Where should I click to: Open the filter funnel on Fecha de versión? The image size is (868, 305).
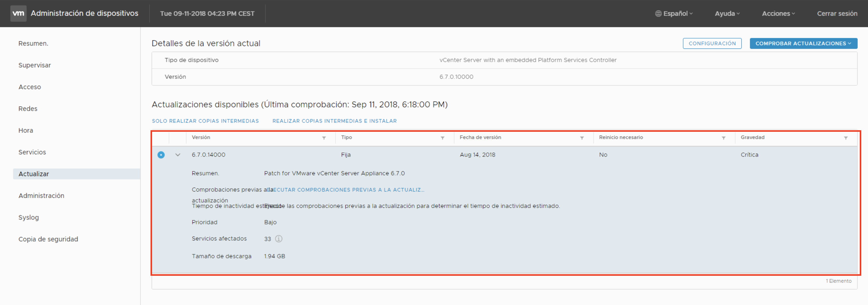coord(582,138)
